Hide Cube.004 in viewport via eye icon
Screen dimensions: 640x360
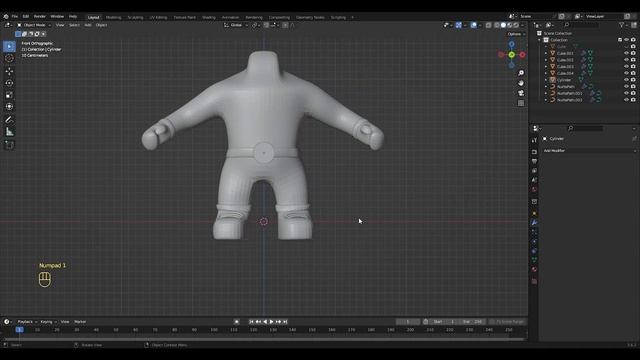coord(626,73)
